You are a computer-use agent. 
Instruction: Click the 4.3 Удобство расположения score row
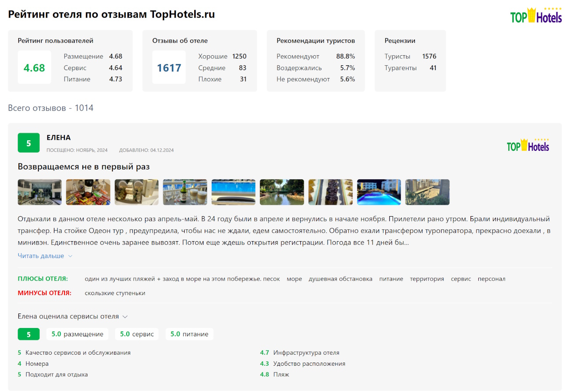(x=303, y=363)
